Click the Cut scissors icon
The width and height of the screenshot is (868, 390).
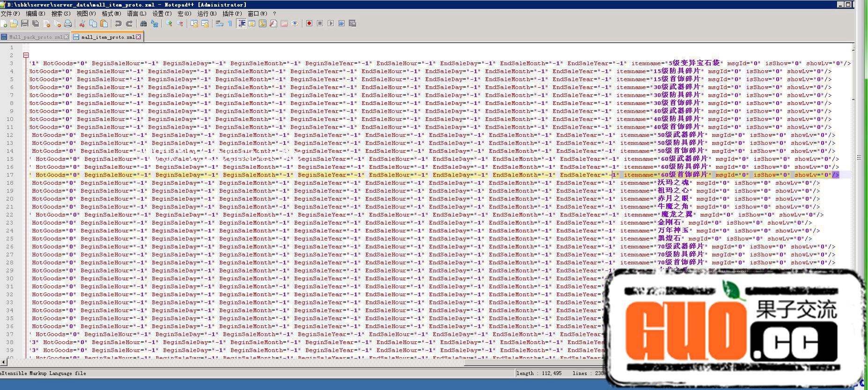click(82, 23)
